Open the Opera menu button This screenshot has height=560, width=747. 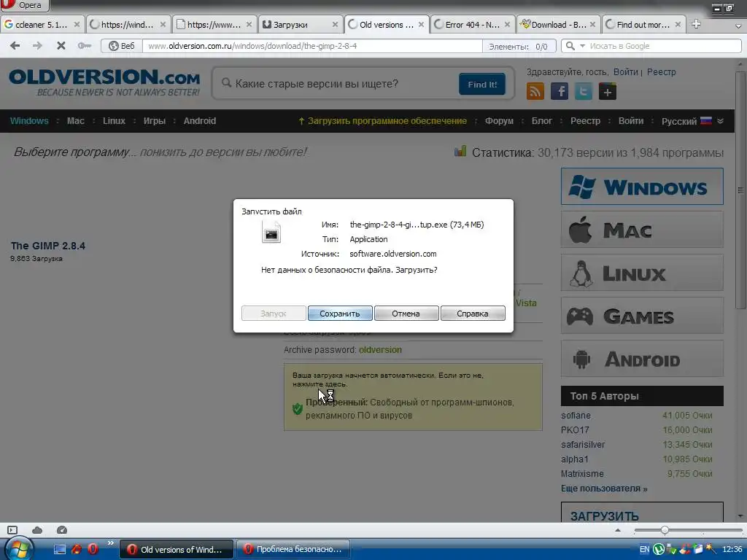tap(25, 5)
